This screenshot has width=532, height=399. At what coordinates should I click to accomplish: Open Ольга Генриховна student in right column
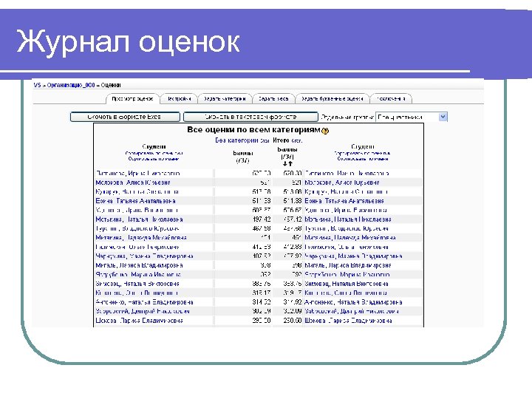pos(347,247)
